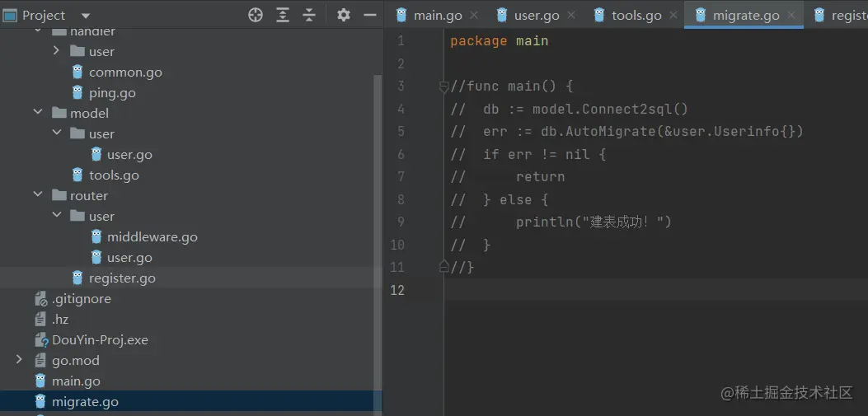Viewport: 868px width, 416px height.
Task: Open user.go under model/user
Action: tap(129, 154)
